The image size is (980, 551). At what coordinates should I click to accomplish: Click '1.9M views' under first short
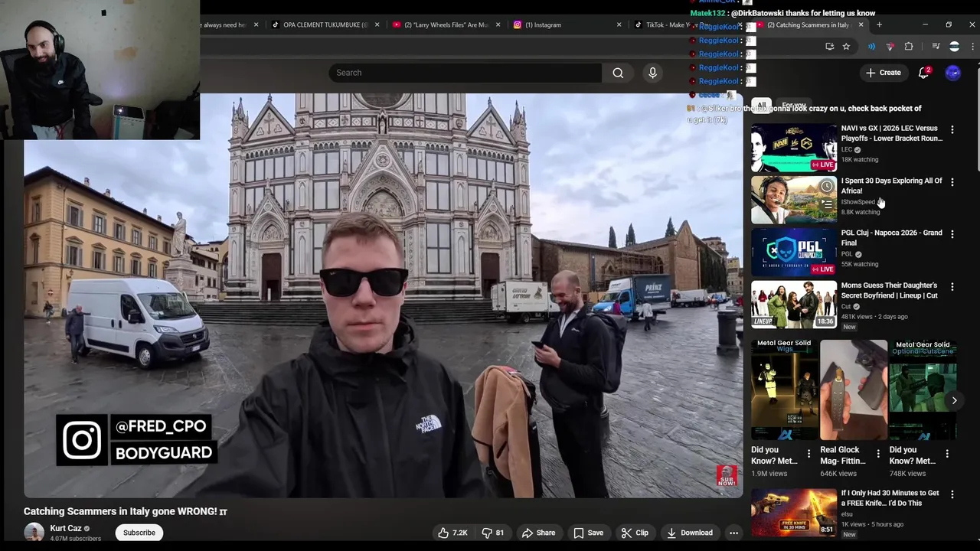pos(769,474)
